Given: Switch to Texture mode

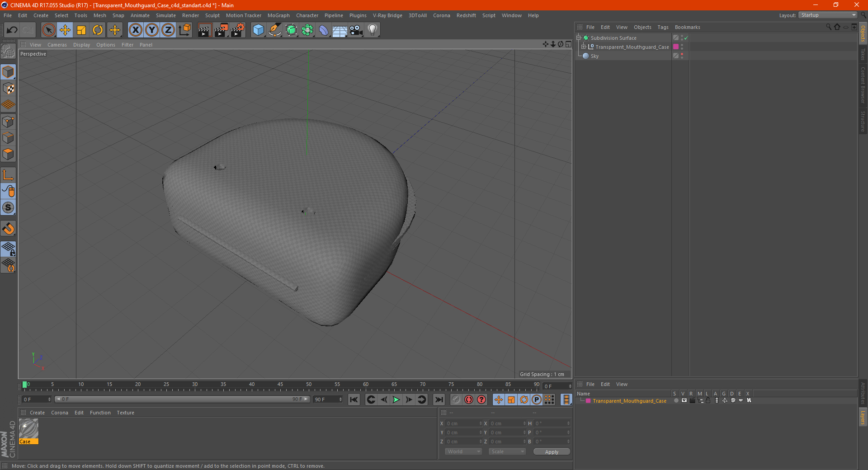Looking at the screenshot, I should coord(8,89).
